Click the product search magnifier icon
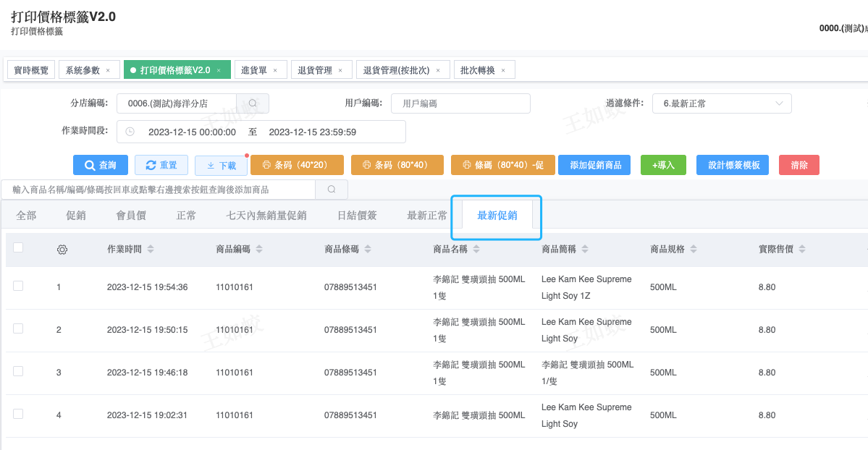Image resolution: width=868 pixels, height=450 pixels. (332, 190)
